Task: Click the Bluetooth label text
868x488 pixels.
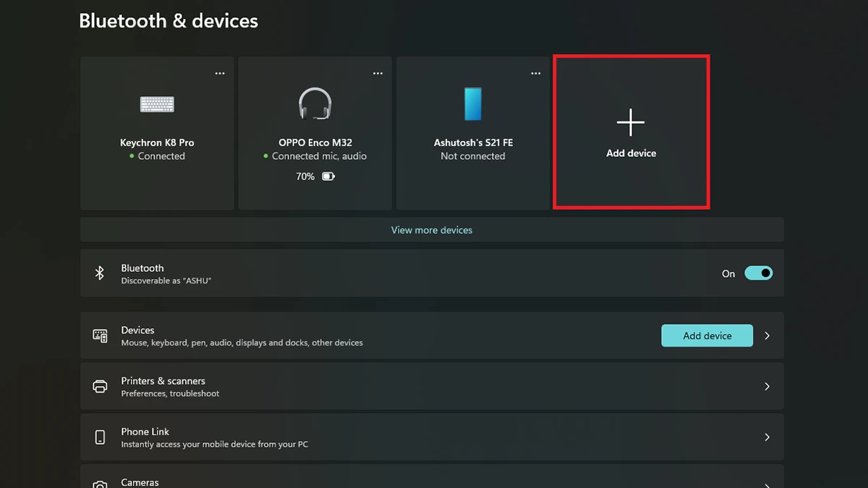Action: pos(142,268)
